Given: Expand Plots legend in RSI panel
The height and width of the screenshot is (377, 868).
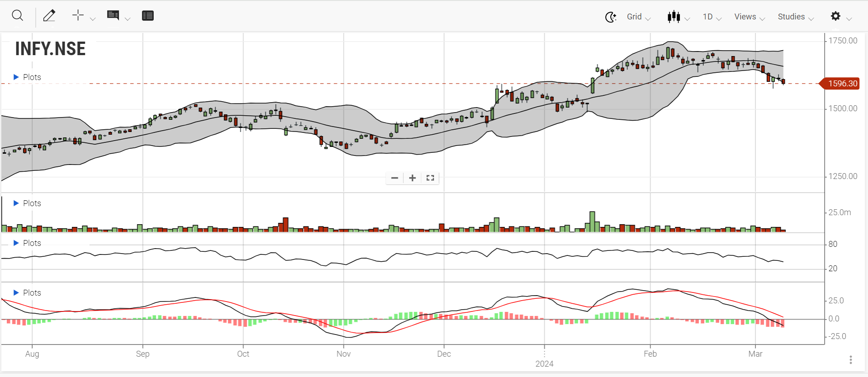Looking at the screenshot, I should coord(28,243).
